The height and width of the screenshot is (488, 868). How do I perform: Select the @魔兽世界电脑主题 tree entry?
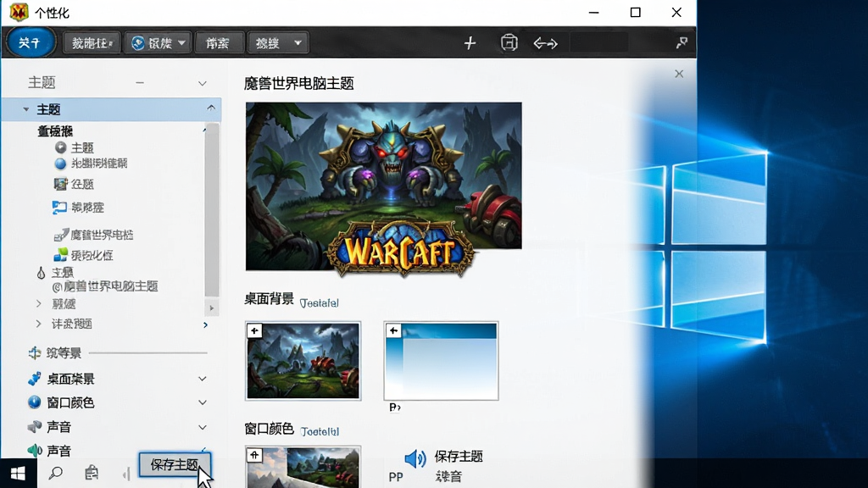coord(105,286)
